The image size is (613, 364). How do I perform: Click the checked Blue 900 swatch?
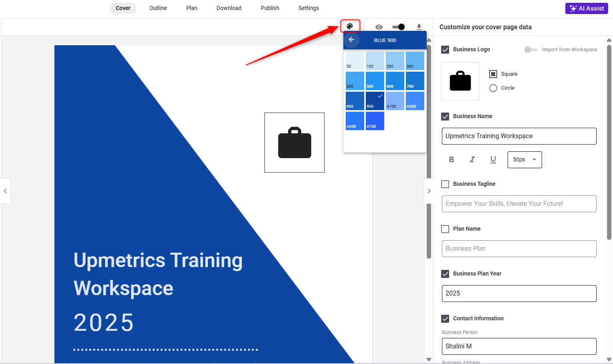coord(375,101)
